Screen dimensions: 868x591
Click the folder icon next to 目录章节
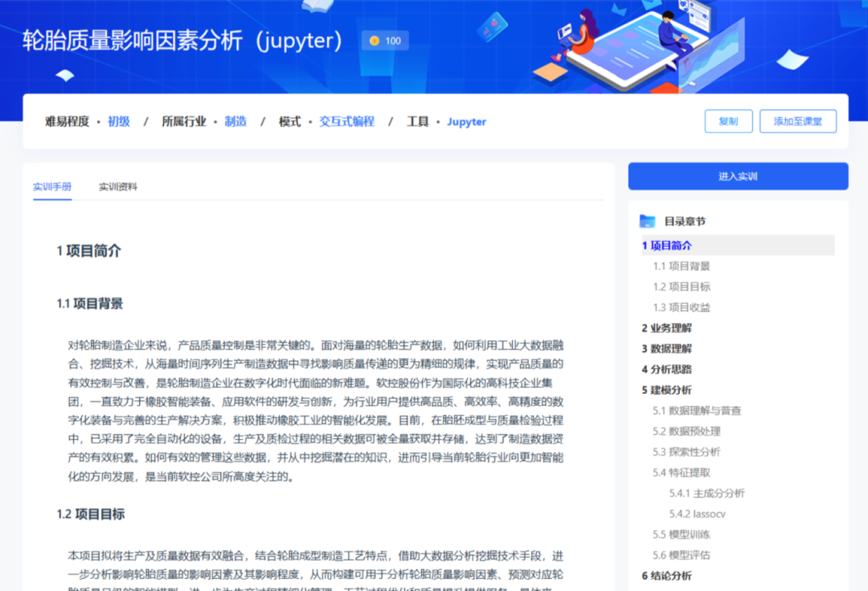(x=647, y=221)
